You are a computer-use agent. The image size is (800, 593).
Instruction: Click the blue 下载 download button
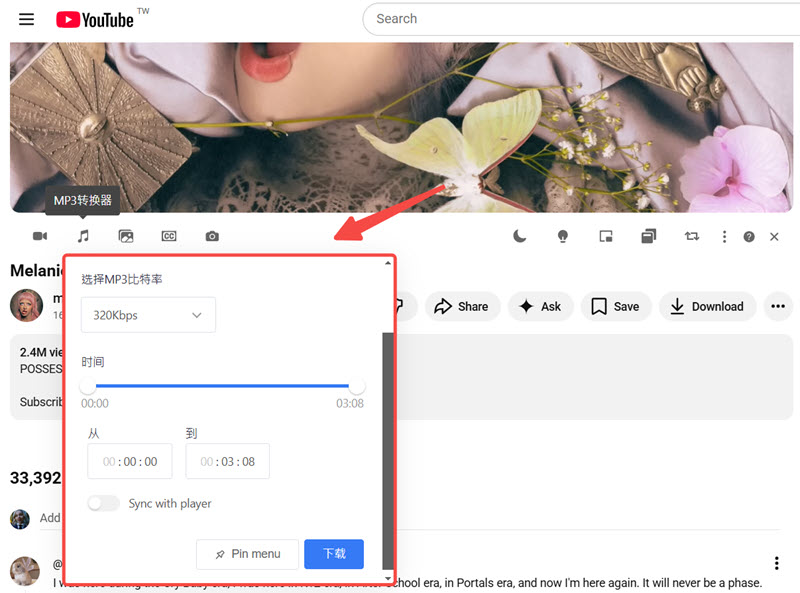[333, 554]
